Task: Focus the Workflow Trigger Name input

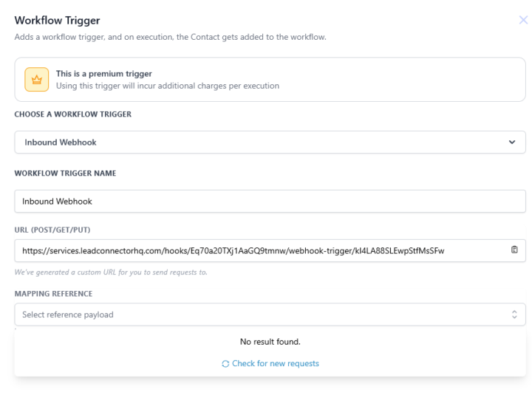Action: 270,201
